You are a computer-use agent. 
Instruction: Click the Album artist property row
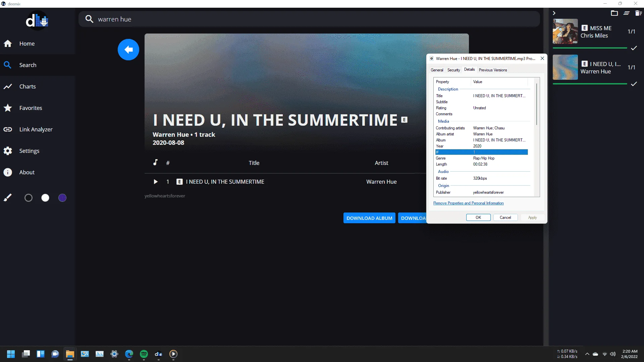(x=481, y=134)
